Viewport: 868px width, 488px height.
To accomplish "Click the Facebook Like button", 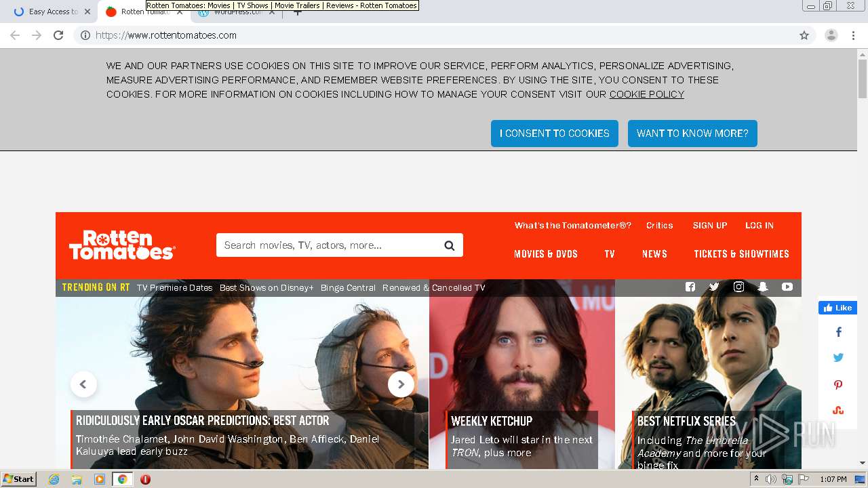I will tap(837, 308).
